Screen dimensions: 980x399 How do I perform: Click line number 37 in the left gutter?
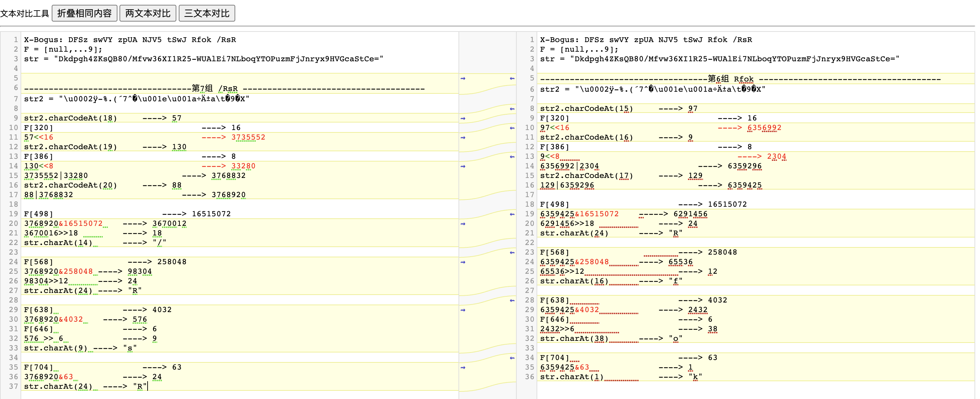pyautogui.click(x=13, y=386)
